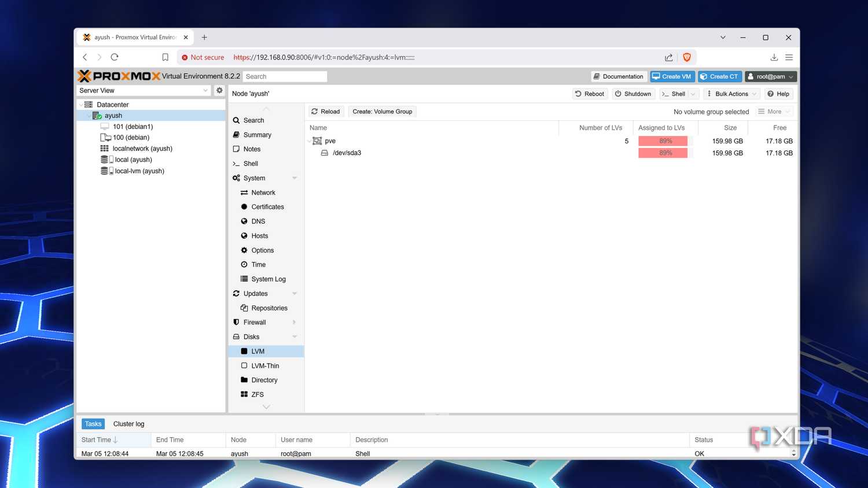
Task: Click Create VM
Action: pos(672,76)
